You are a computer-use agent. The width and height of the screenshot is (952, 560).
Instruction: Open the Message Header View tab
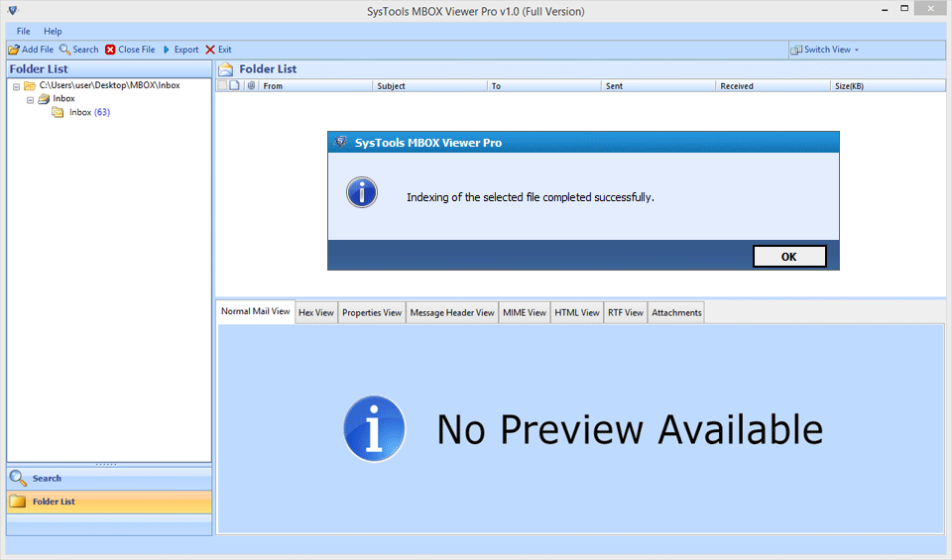(452, 312)
